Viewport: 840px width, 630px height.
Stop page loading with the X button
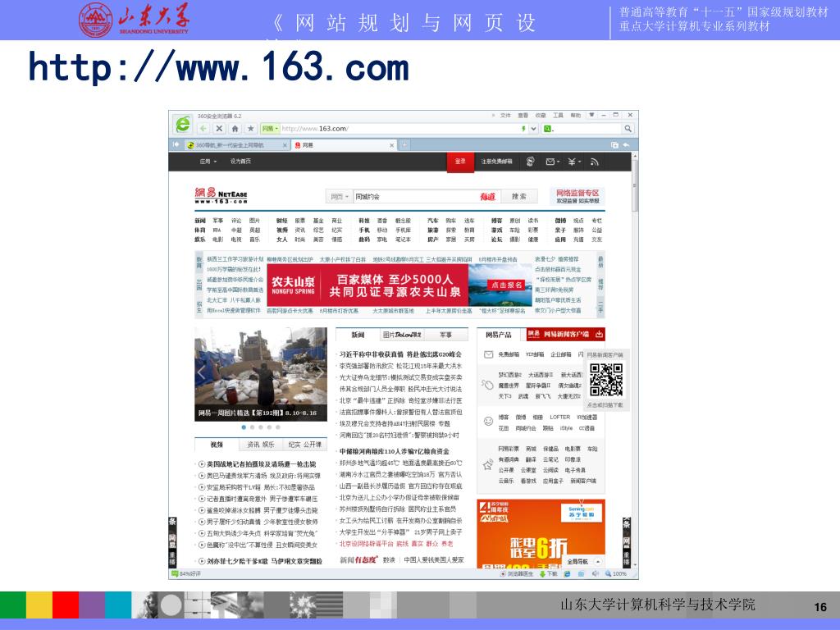point(218,129)
